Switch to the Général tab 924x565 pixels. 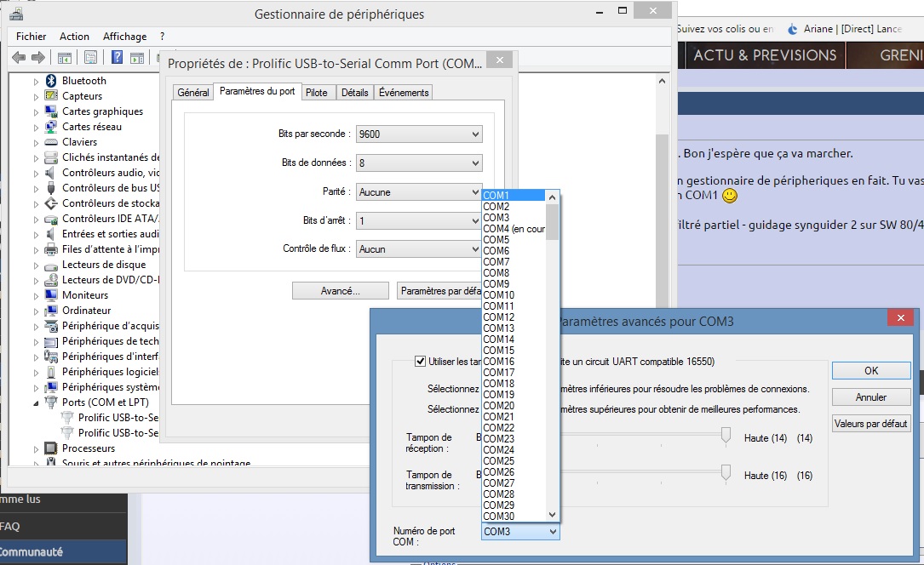click(193, 93)
